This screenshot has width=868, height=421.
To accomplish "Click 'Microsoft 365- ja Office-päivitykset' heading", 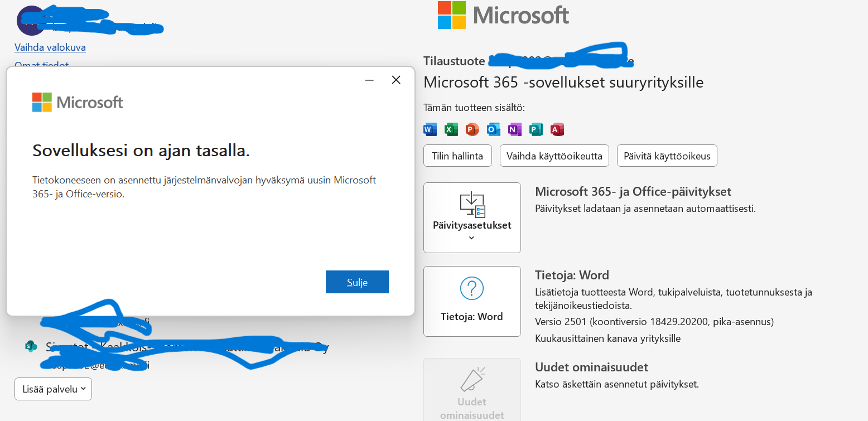I will [x=633, y=192].
